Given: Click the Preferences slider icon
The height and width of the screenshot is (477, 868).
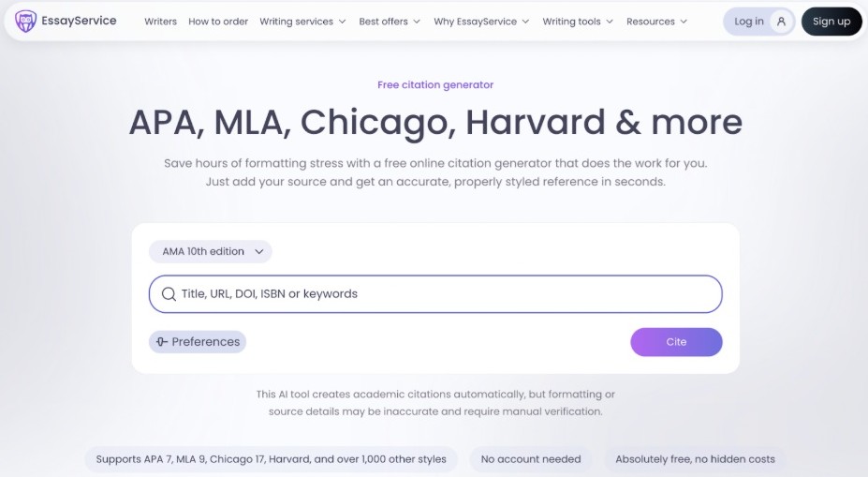Looking at the screenshot, I should click(x=162, y=342).
